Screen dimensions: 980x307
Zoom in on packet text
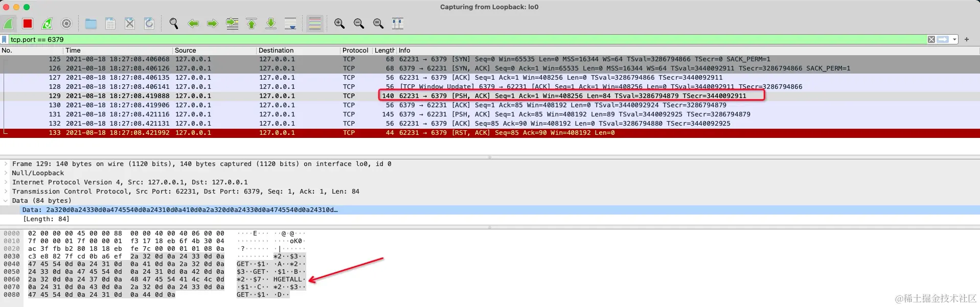pyautogui.click(x=339, y=23)
